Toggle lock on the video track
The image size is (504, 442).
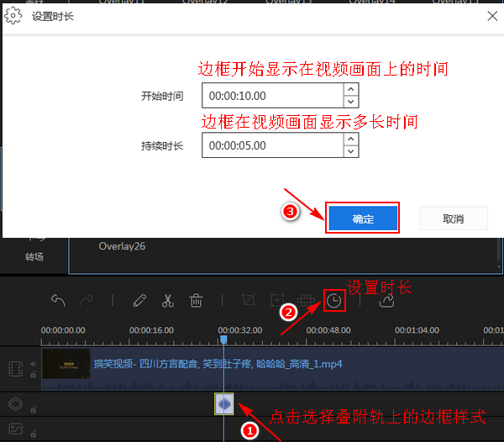click(x=33, y=374)
